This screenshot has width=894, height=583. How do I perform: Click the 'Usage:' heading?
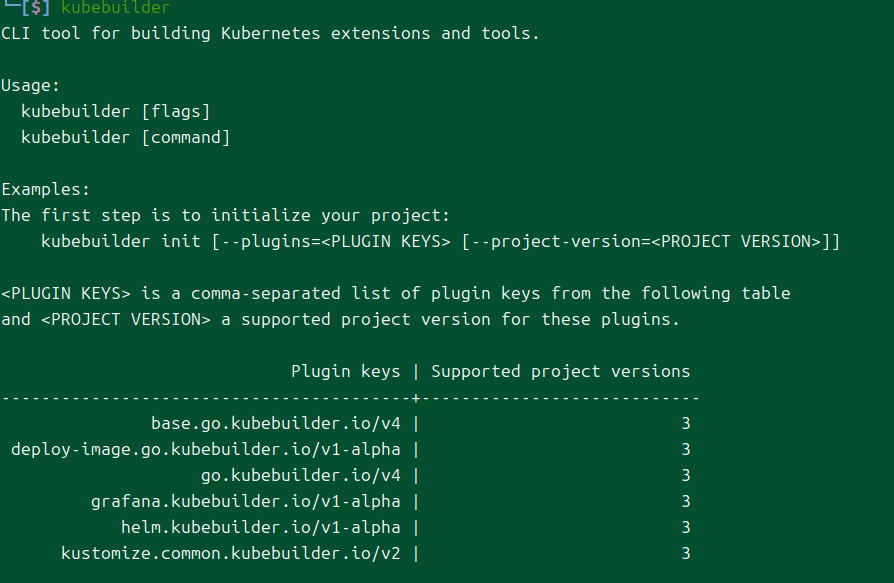tap(30, 85)
